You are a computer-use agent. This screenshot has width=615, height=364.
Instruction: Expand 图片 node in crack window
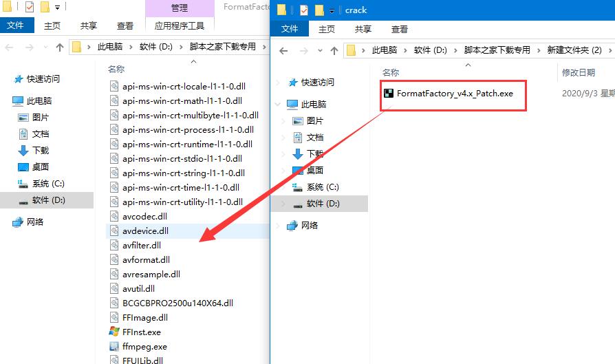click(284, 121)
